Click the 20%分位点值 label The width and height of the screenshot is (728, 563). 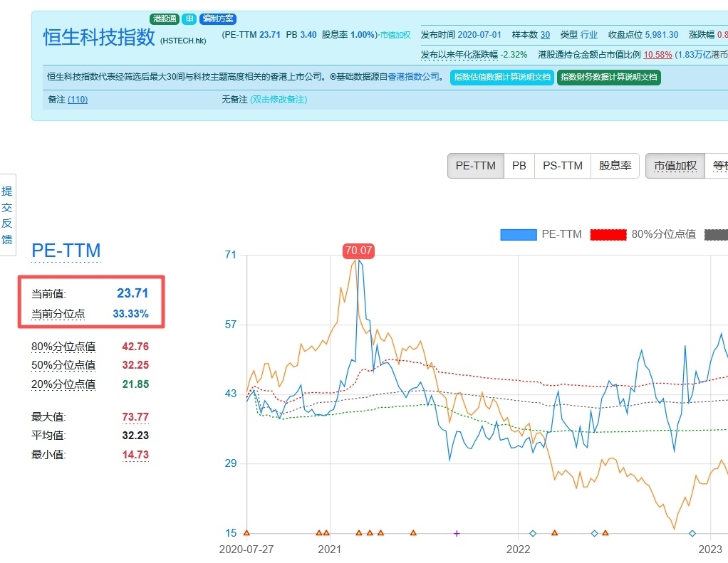coord(63,384)
